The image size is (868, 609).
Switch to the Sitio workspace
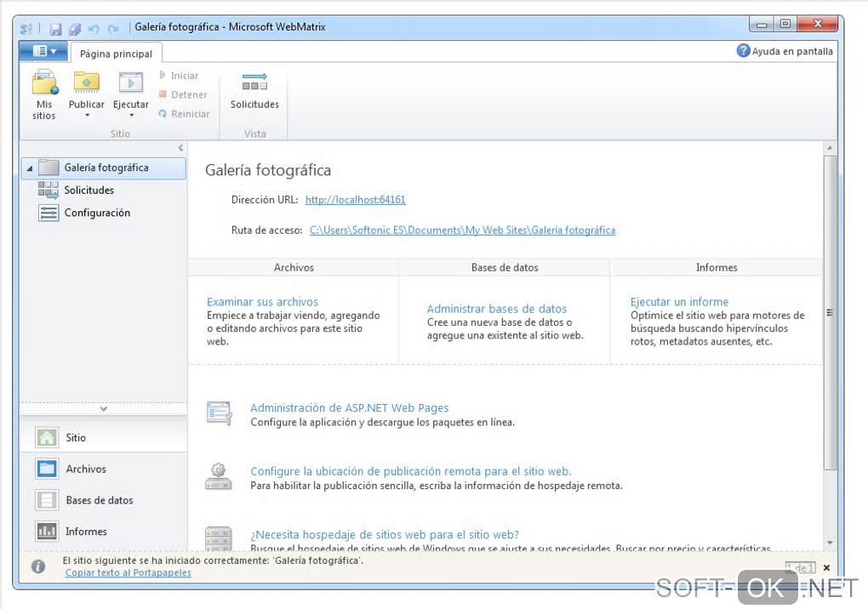click(x=104, y=437)
